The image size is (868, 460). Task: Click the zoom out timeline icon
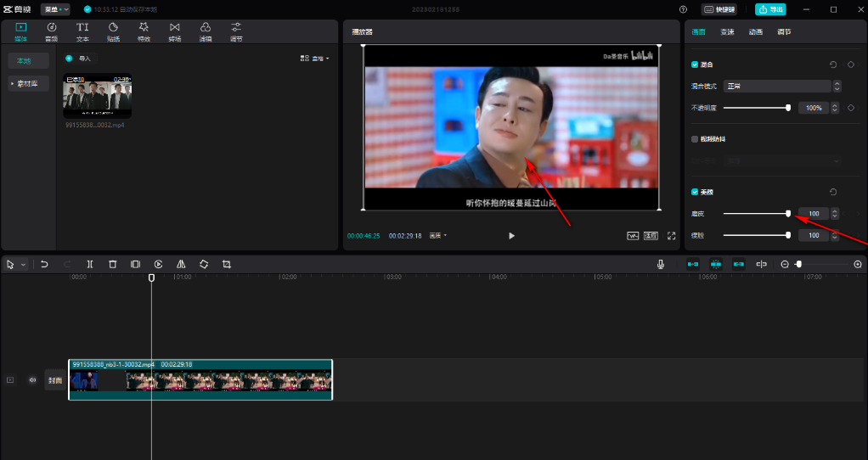[785, 264]
